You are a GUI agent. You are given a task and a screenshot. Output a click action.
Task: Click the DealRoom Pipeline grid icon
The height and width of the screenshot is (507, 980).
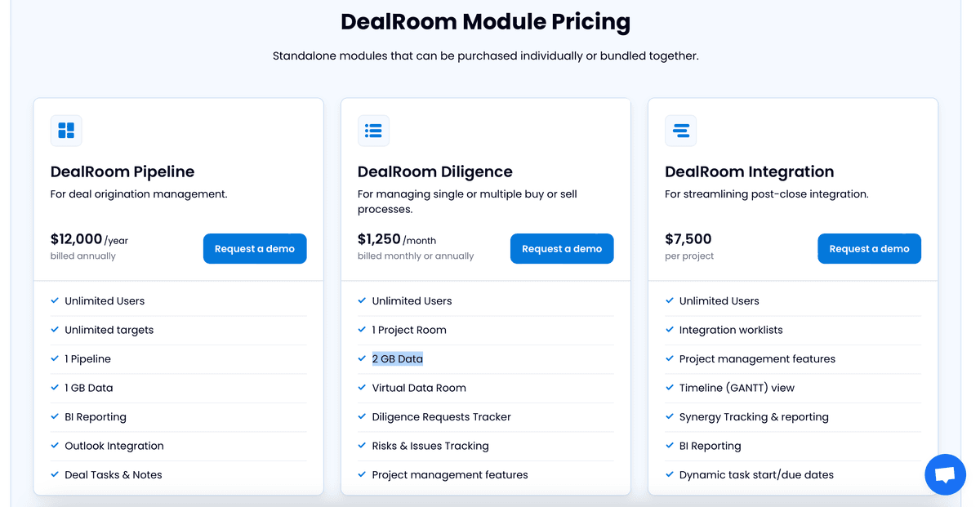click(x=66, y=130)
